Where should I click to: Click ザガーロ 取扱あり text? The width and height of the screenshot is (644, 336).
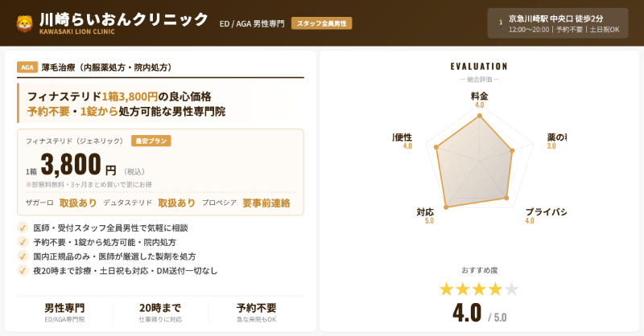pyautogui.click(x=61, y=203)
